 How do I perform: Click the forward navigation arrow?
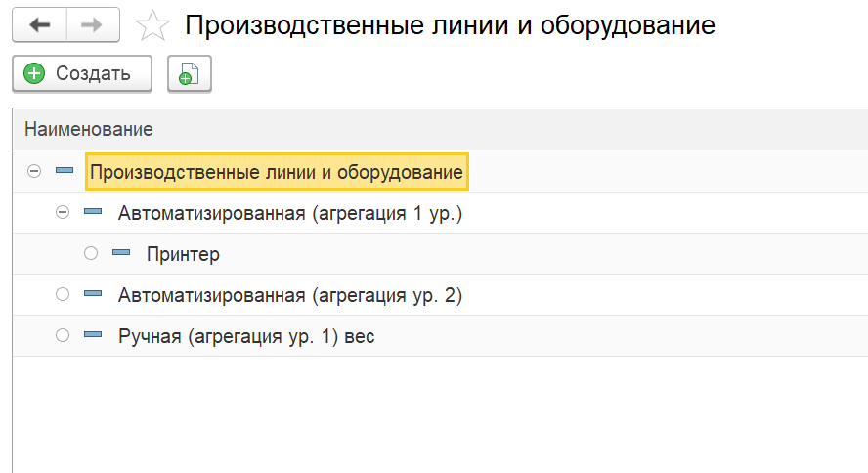pos(92,25)
